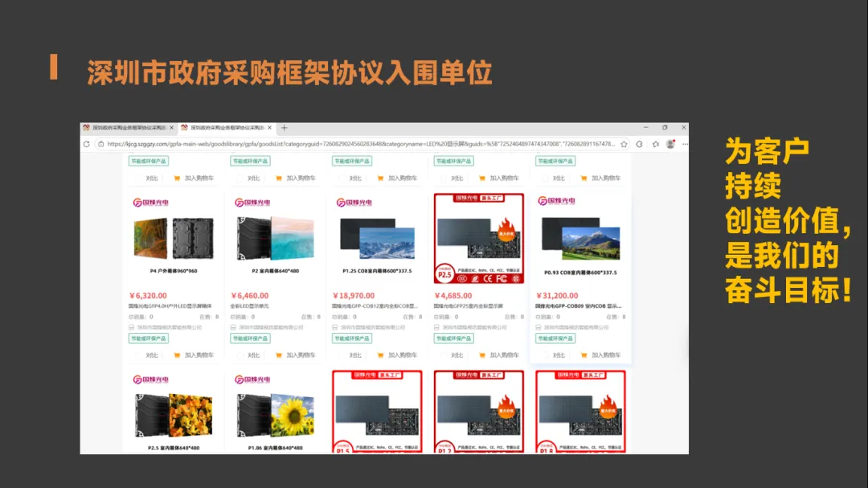Viewport: 868px width, 488px height.
Task: Open the browser three-dot settings menu
Action: [686, 144]
